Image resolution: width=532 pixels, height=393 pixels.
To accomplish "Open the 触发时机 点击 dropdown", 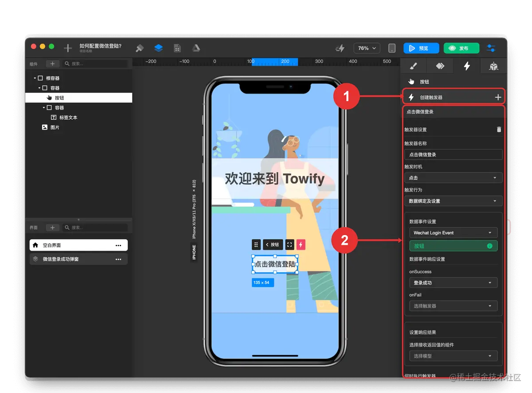I will [453, 177].
